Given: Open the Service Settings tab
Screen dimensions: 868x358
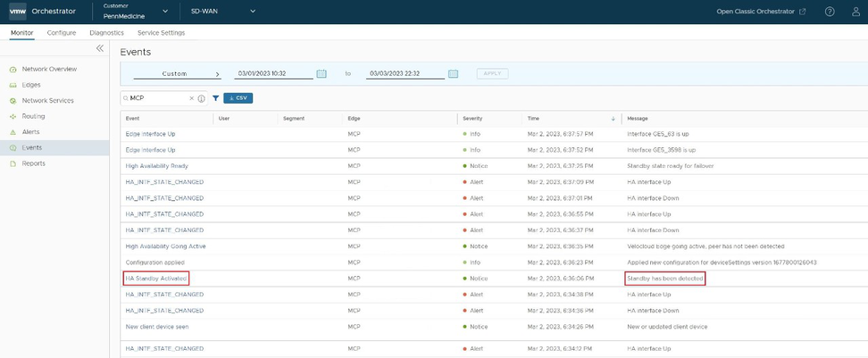Looking at the screenshot, I should (161, 32).
